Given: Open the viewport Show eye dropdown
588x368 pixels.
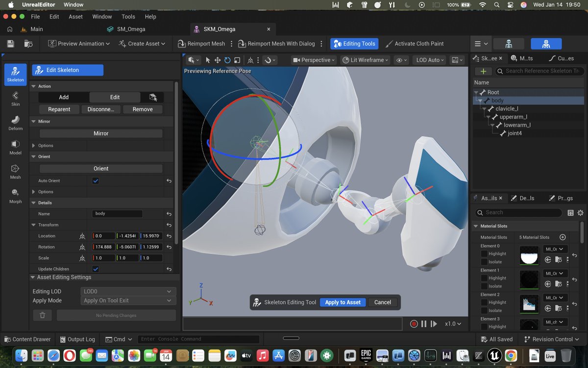Looking at the screenshot, I should point(401,60).
